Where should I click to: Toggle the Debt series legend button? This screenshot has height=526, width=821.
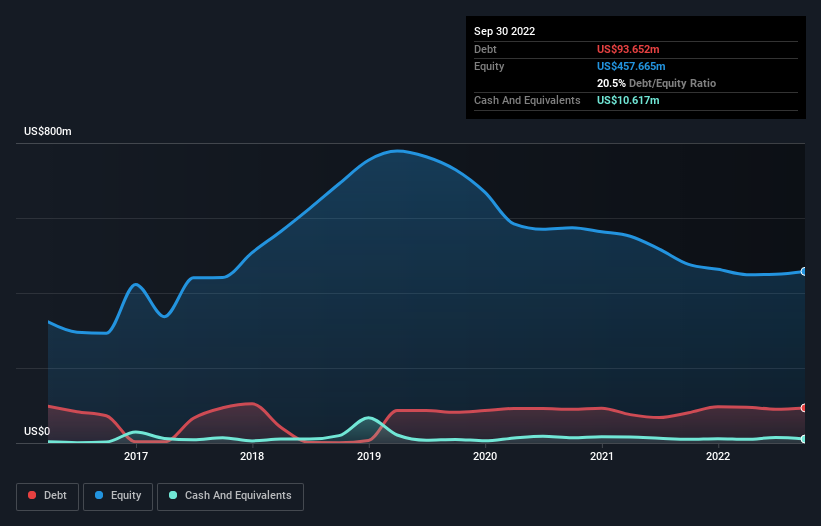[x=48, y=496]
